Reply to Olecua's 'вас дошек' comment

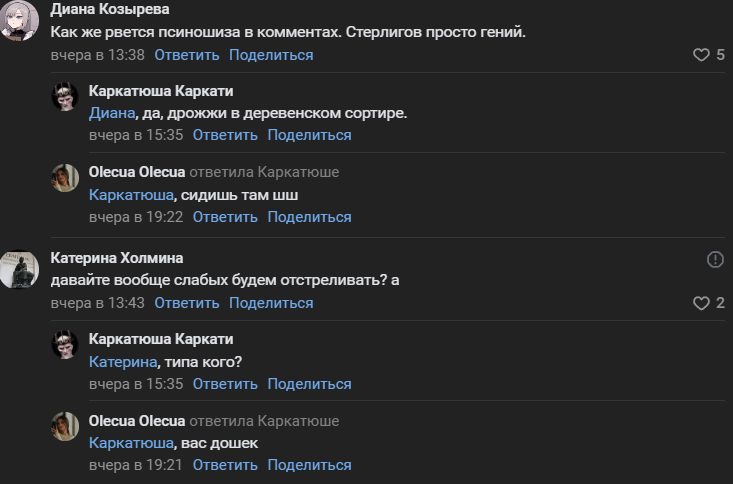coord(225,465)
